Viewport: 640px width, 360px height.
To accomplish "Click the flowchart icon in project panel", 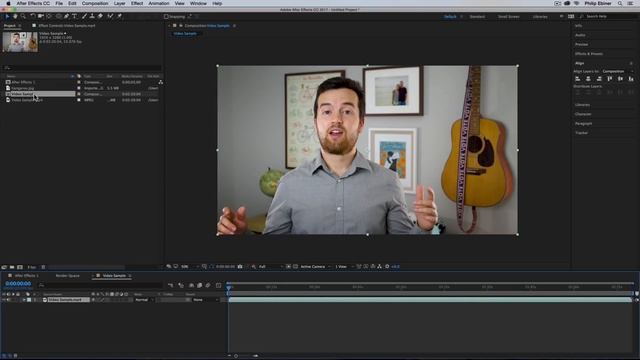I will coord(160,82).
